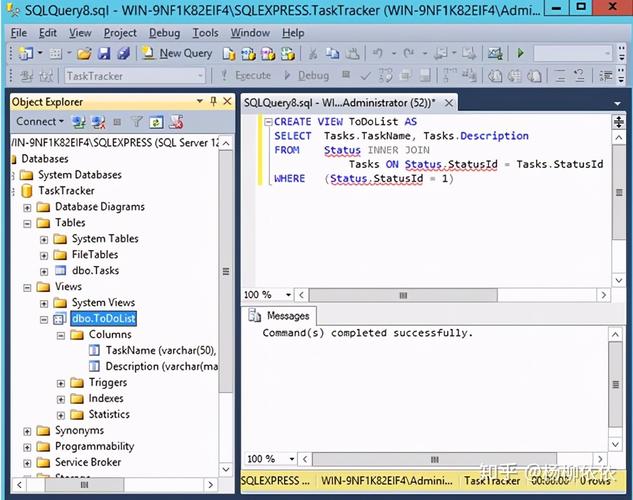Click the New Query toolbar button

(178, 53)
